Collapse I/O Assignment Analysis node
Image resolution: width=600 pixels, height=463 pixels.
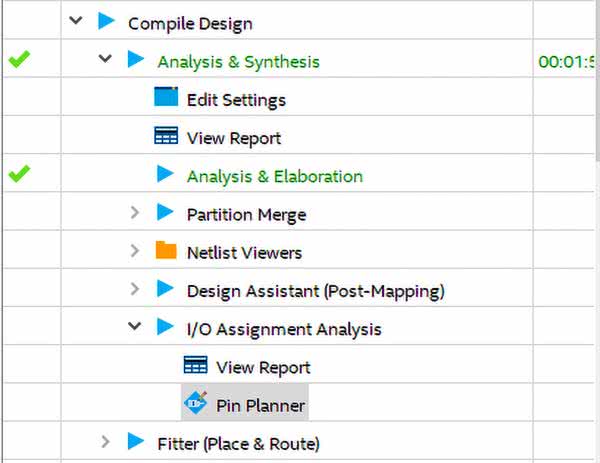click(x=135, y=327)
